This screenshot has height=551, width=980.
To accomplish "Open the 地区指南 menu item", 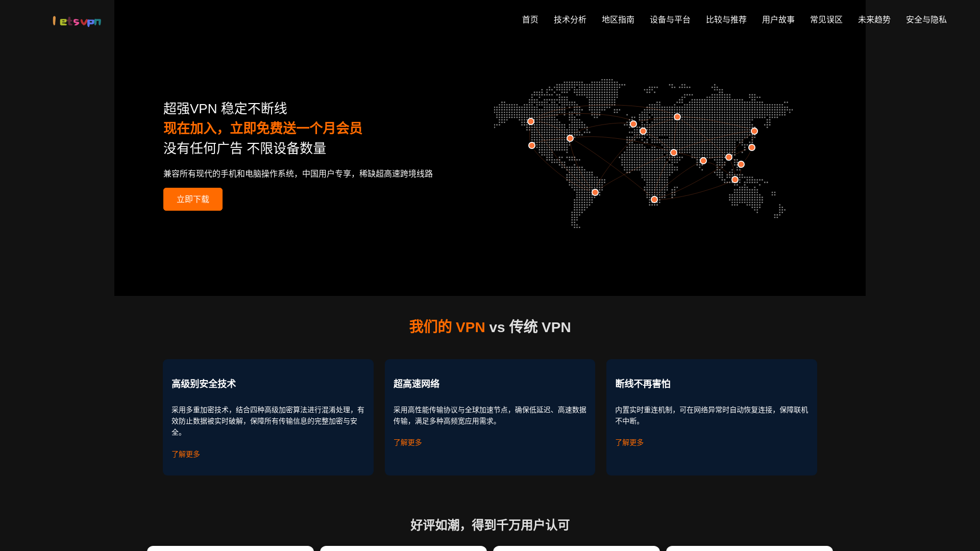I will pos(618,19).
